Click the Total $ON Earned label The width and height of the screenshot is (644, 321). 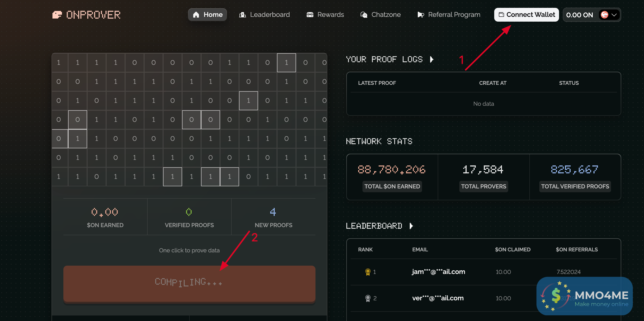click(392, 186)
